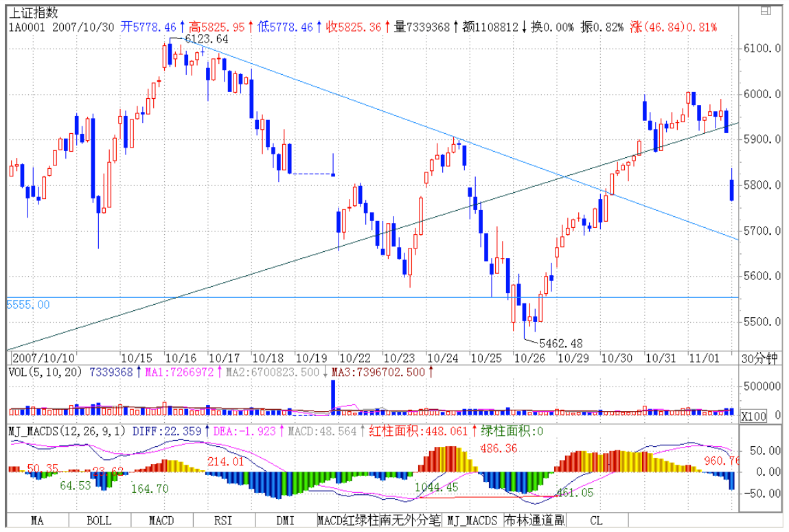Click the 5700.0 price axis label
Image resolution: width=789 pixels, height=532 pixels.
point(762,231)
